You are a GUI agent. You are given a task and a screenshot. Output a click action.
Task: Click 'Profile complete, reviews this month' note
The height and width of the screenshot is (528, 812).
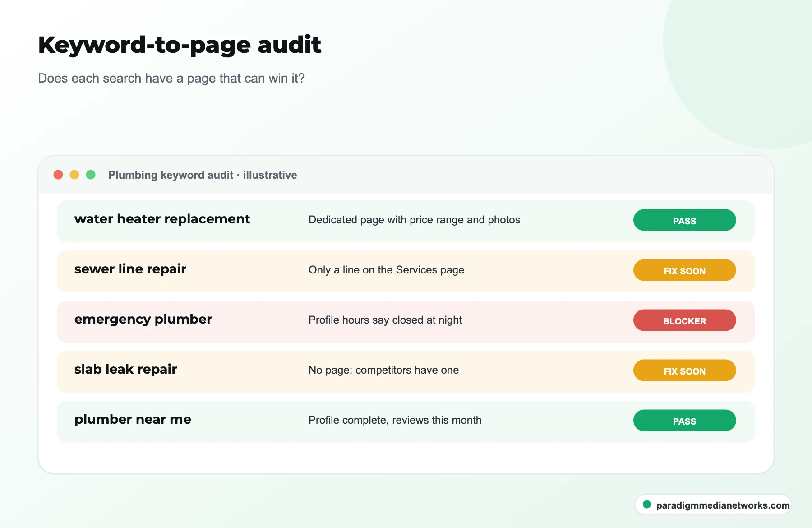[395, 420]
